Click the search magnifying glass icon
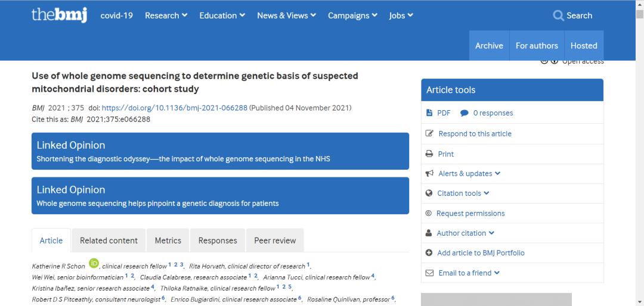 pyautogui.click(x=558, y=16)
